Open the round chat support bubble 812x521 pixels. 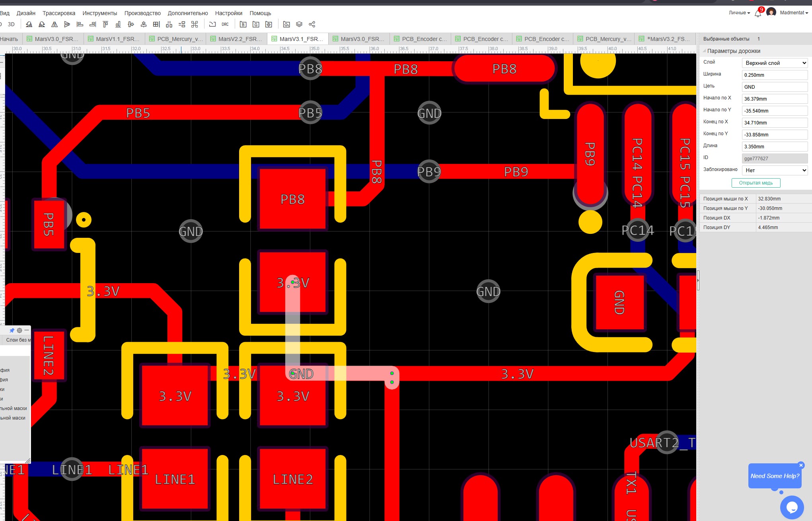tap(792, 507)
